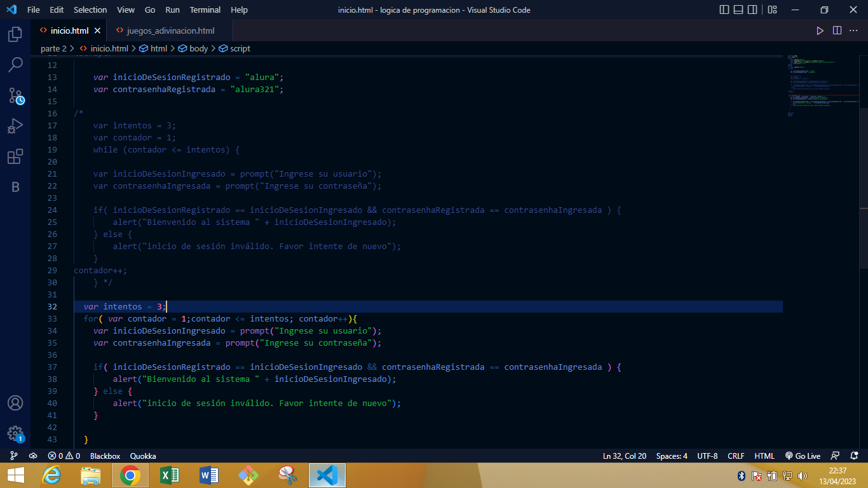Screen dimensions: 868x488
Task: Open the Run and Debug view
Action: (15, 126)
